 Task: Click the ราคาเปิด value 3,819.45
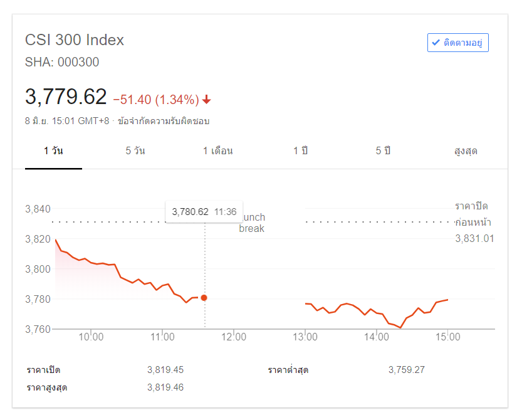(x=165, y=369)
